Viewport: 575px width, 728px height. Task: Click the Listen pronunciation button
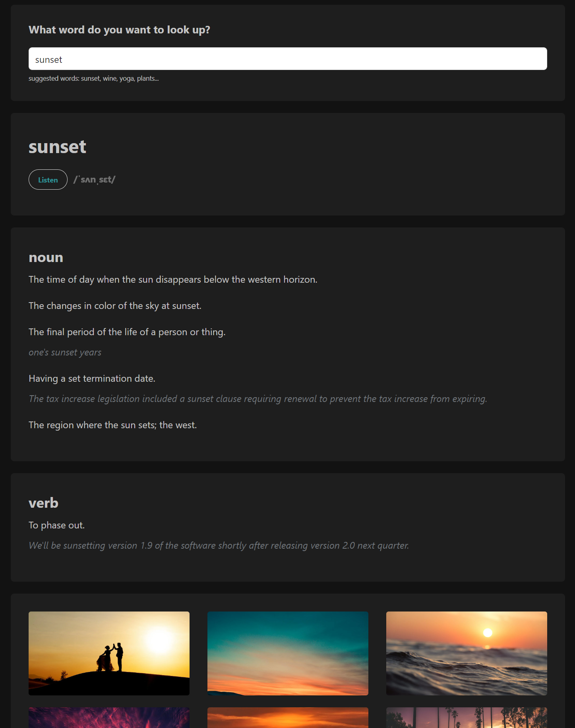tap(48, 180)
